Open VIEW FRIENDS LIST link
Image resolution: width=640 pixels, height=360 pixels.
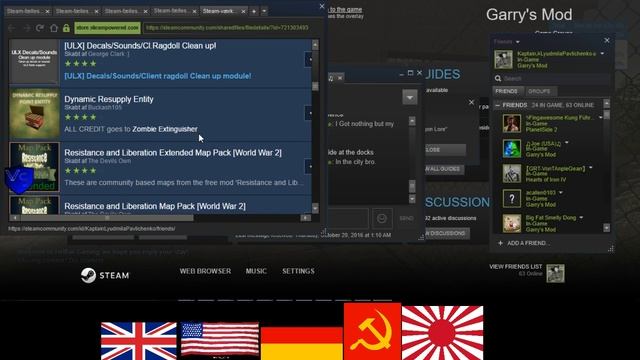click(516, 267)
